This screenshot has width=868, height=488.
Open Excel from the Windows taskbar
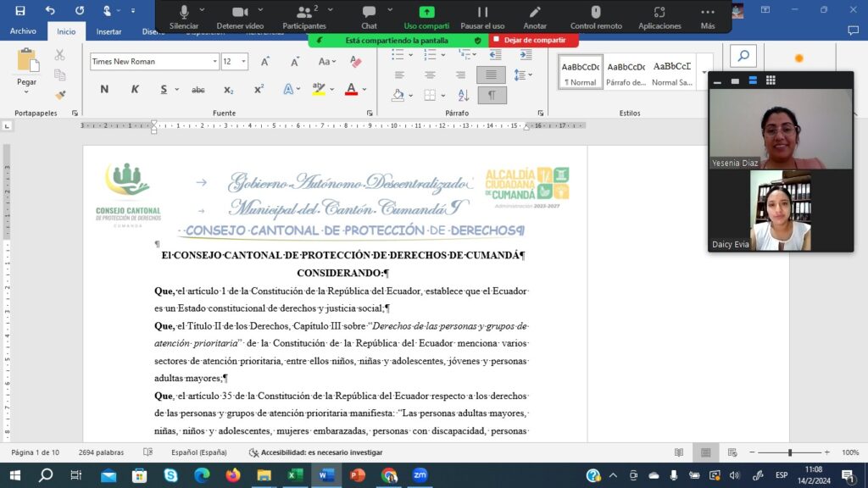point(295,475)
